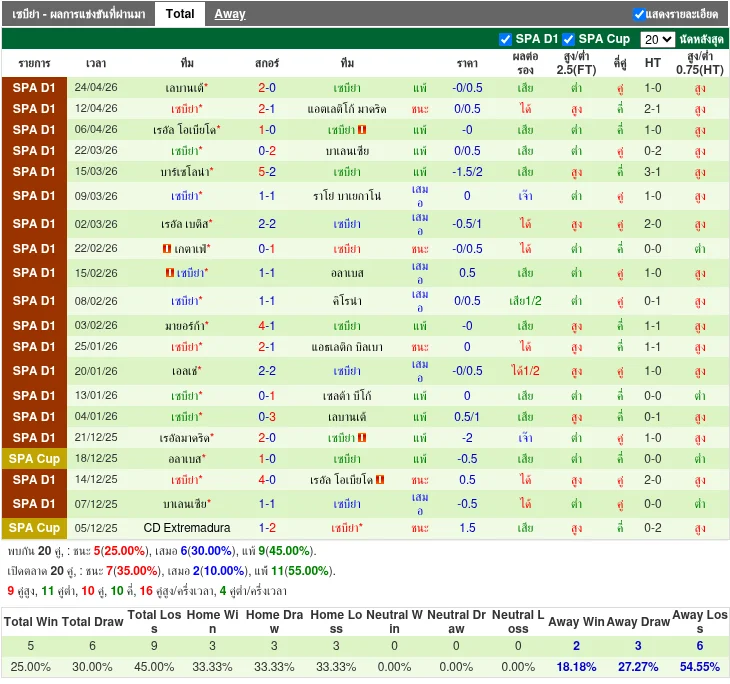Click red card icon before เซบีย่า on 15/02/26
Viewport: 730px width, 684px height.
pos(170,272)
